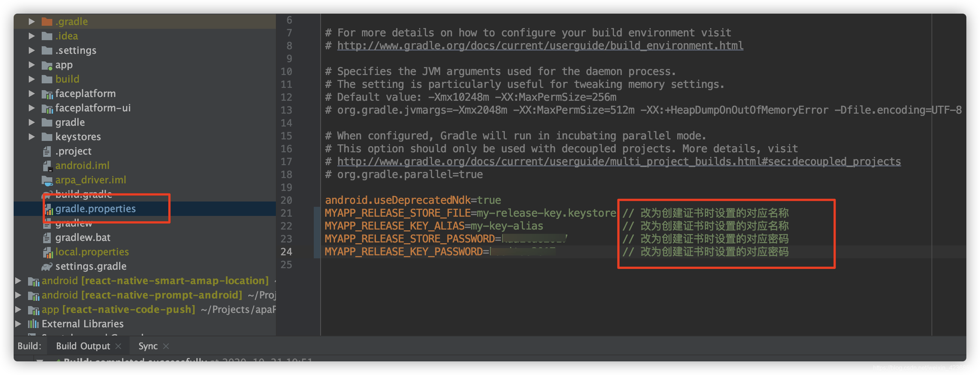Screen dimensions: 980x375
Task: Click the .settings folder icon
Action: 47,51
